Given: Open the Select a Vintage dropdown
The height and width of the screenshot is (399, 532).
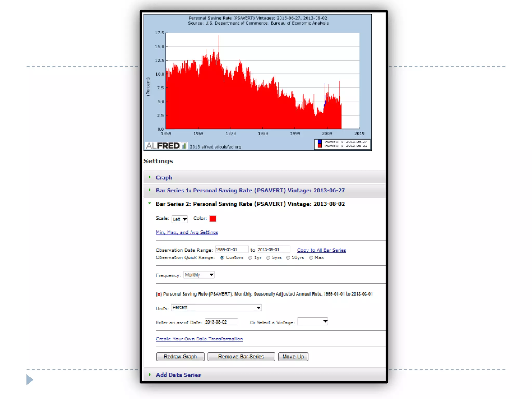Looking at the screenshot, I should (312, 322).
